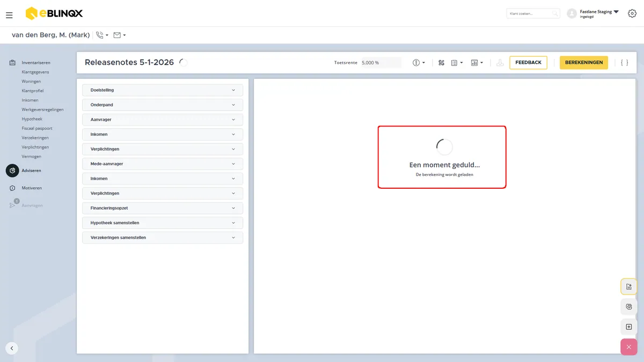Screen dimensions: 644x362
Task: Open the checklist dropdown icon
Action: (457, 63)
